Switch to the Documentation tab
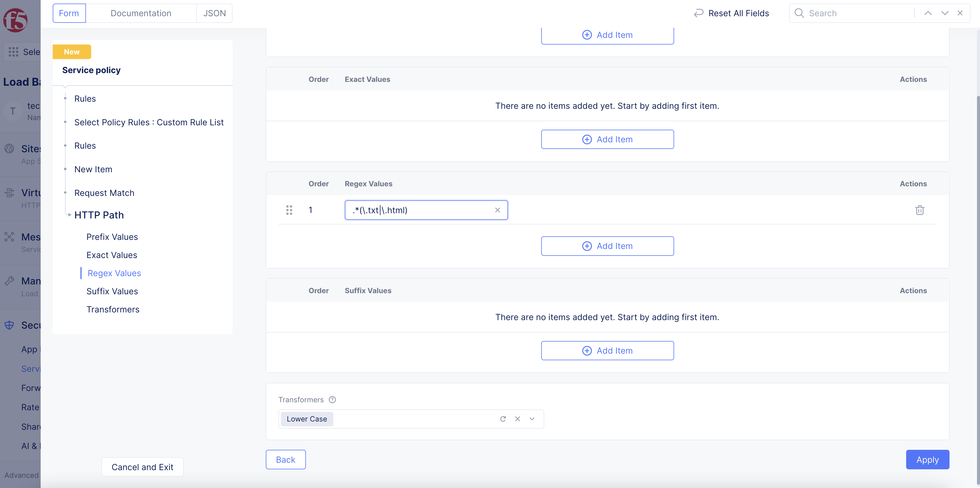This screenshot has height=488, width=980. [x=141, y=13]
